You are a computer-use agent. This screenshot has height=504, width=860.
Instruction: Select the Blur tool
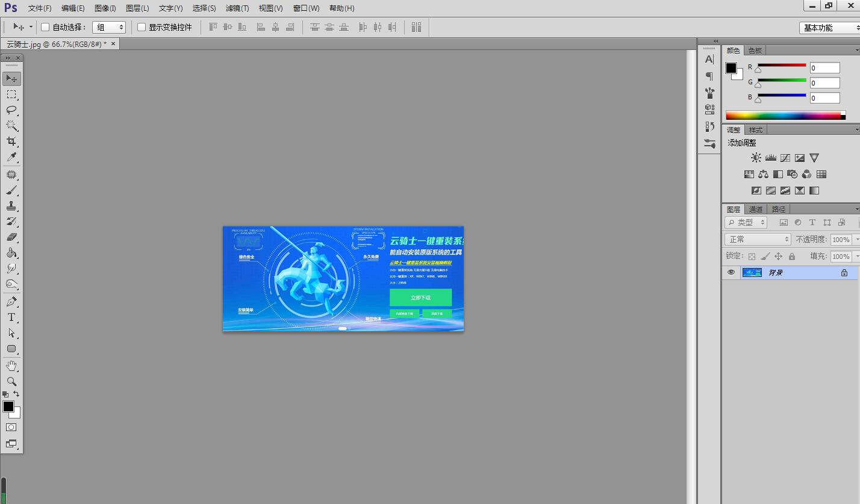pyautogui.click(x=11, y=269)
